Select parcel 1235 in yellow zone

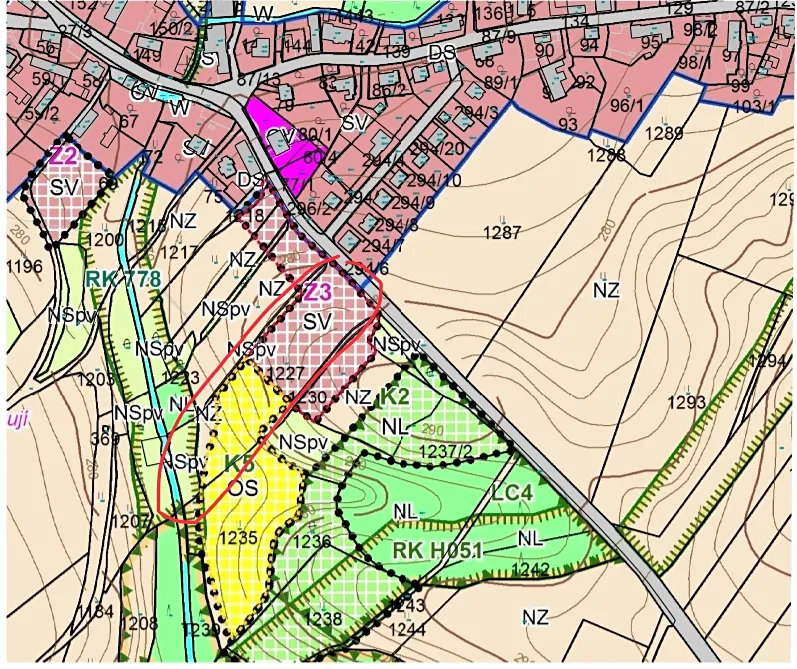point(239,538)
